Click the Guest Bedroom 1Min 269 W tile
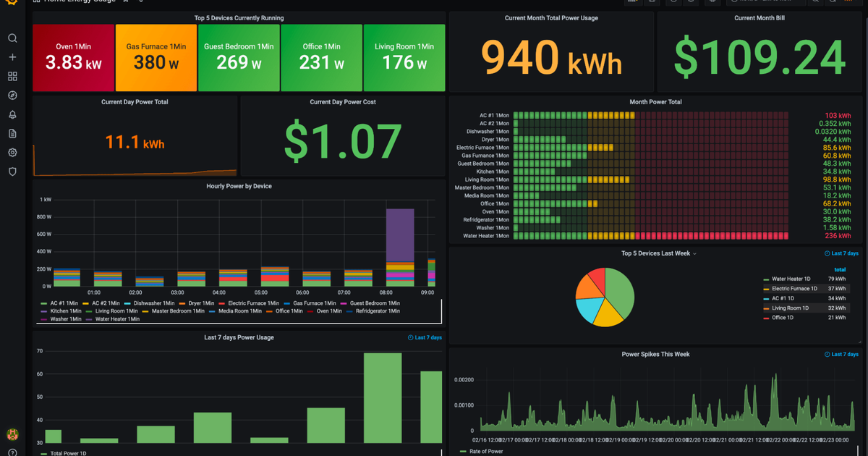The image size is (868, 456). pyautogui.click(x=239, y=58)
